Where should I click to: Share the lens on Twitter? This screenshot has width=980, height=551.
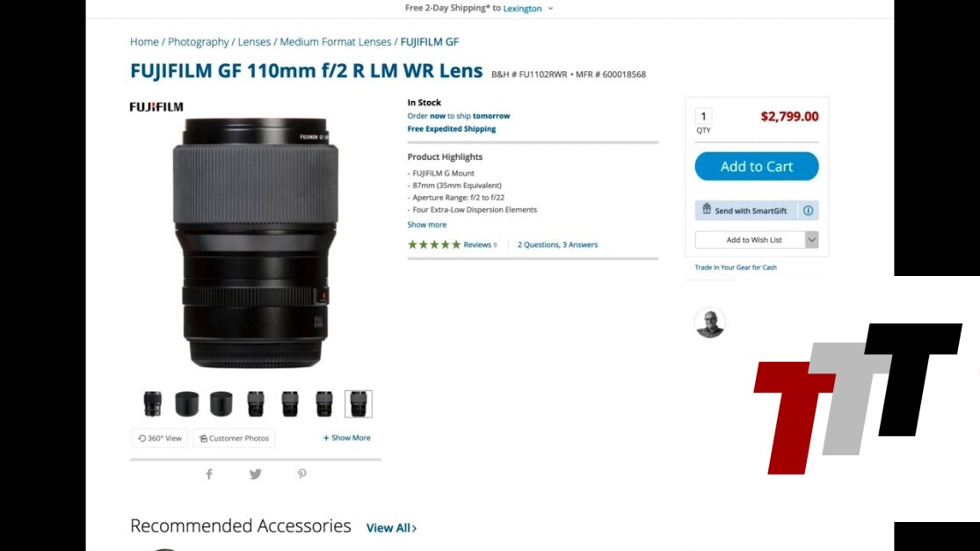255,475
